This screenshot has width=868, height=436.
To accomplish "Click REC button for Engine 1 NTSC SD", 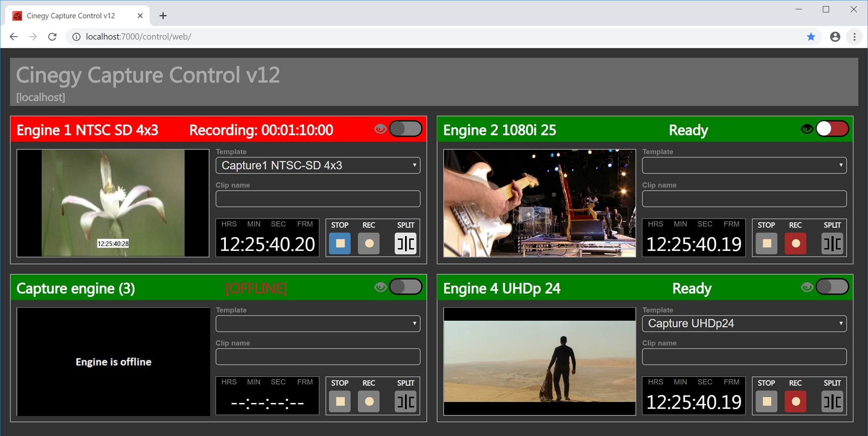I will tap(369, 243).
